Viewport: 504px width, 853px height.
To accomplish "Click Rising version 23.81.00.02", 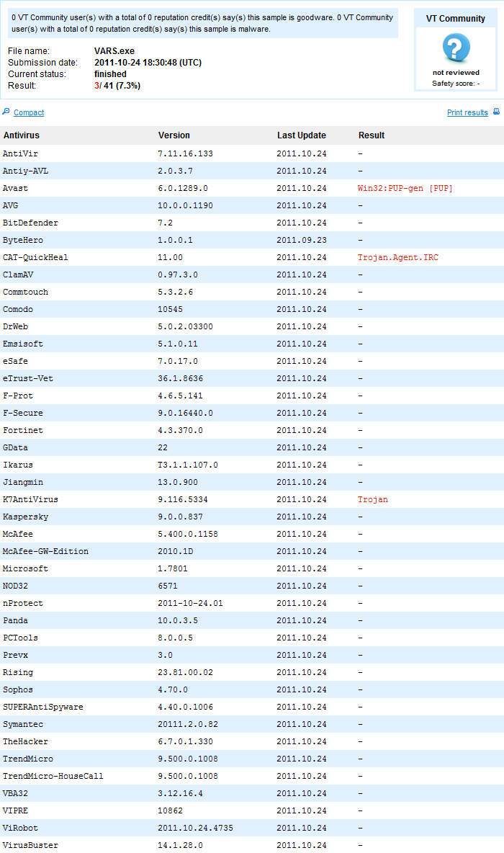I will tap(185, 672).
